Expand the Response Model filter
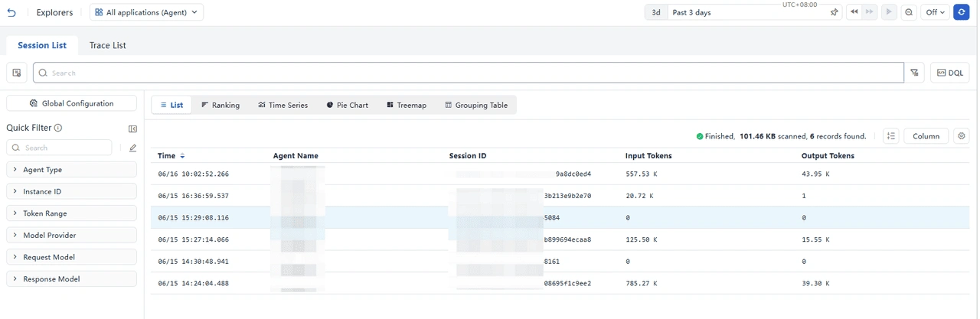 [71, 279]
